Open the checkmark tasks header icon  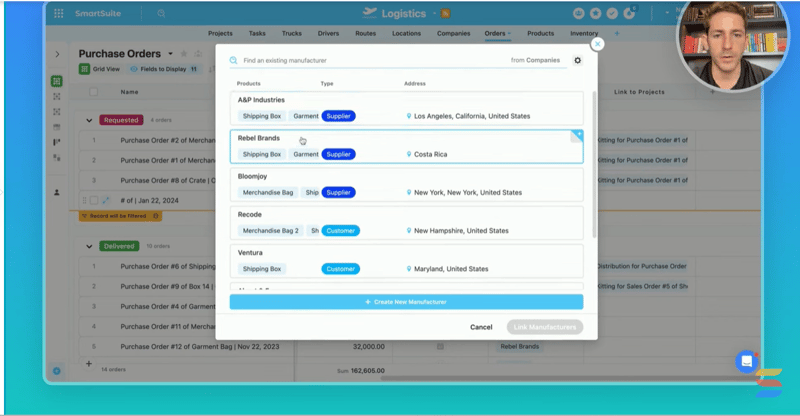612,14
